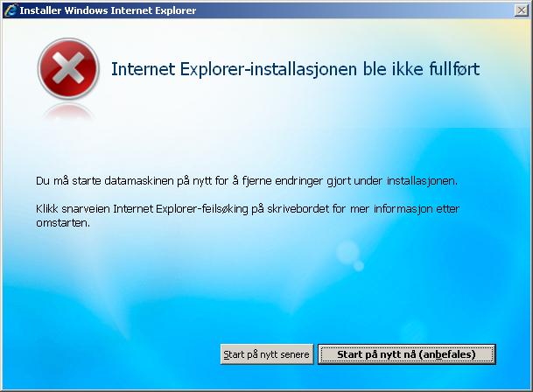Choose Start på nytt senere
Screen dimensions: 533x392
(266, 354)
